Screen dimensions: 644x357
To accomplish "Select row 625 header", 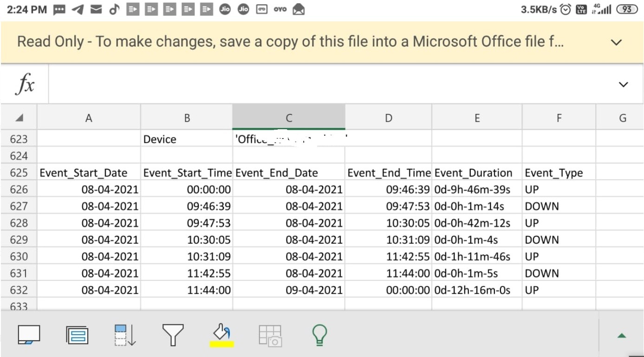I will [19, 172].
